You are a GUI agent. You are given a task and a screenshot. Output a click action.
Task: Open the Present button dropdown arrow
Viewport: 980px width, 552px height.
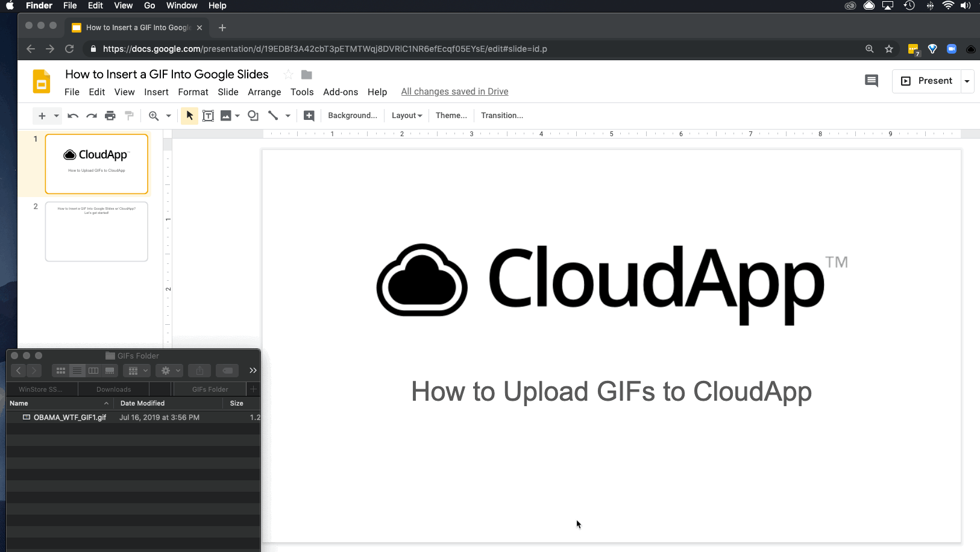click(x=967, y=80)
